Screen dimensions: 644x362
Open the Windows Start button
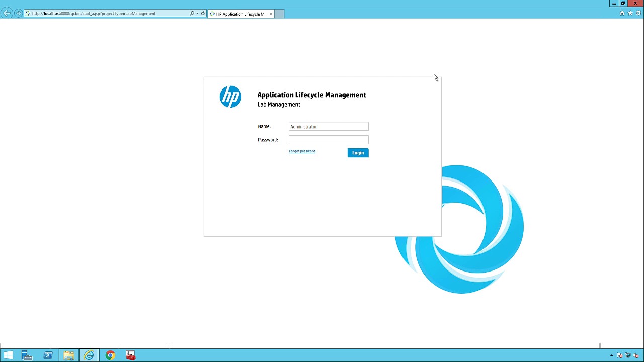click(8, 355)
